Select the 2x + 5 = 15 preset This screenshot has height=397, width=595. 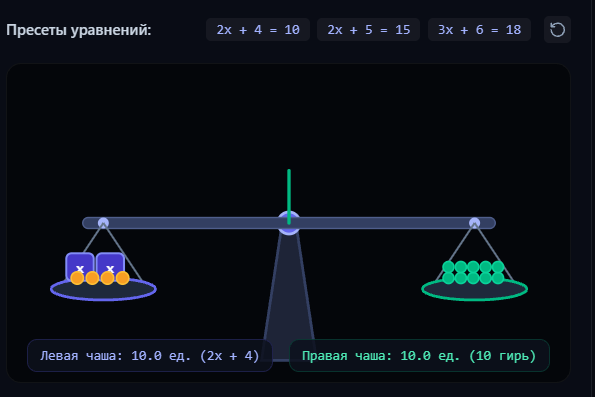[368, 30]
